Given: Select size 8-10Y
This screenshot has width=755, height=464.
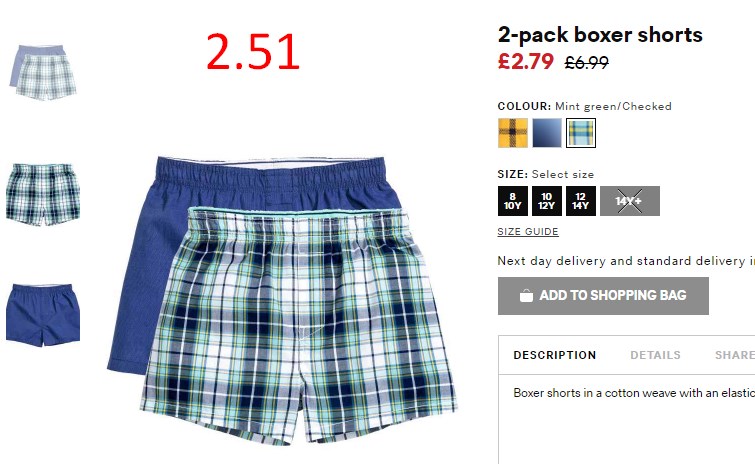Looking at the screenshot, I should [513, 201].
